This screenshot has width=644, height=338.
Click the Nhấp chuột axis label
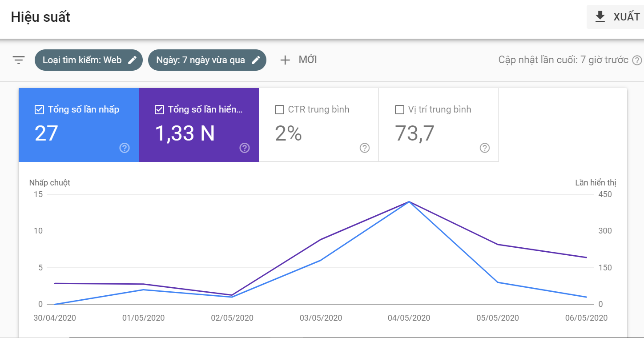(x=50, y=183)
